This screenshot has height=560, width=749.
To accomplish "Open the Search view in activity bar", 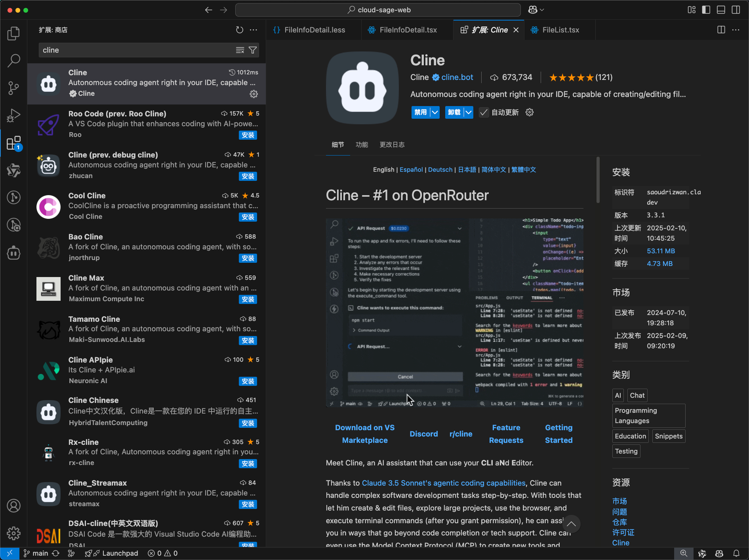I will pyautogui.click(x=13, y=61).
